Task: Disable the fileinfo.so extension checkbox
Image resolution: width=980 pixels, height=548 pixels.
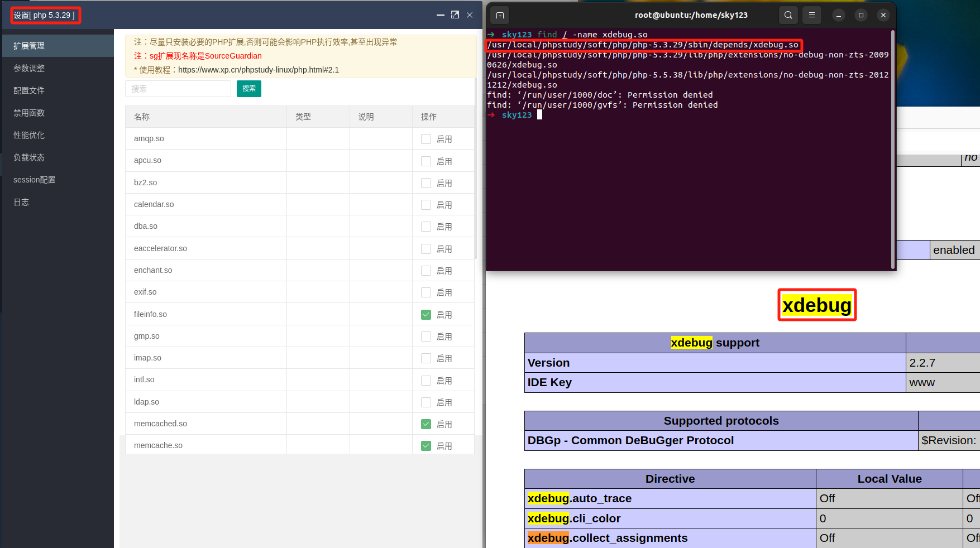Action: [426, 315]
